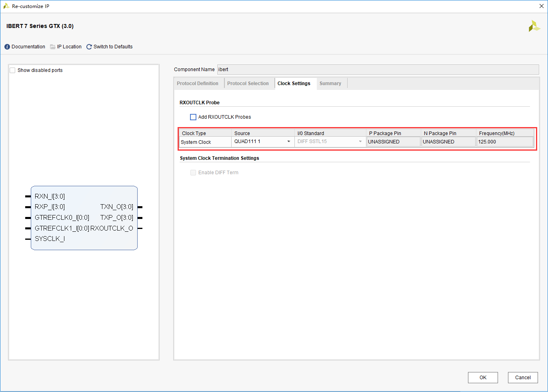Click the RXN_I[3:0] port label
This screenshot has height=392, width=548.
(50, 196)
